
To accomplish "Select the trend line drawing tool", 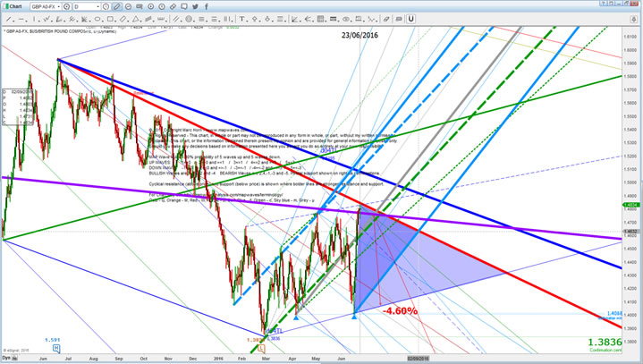I will 9,18.
